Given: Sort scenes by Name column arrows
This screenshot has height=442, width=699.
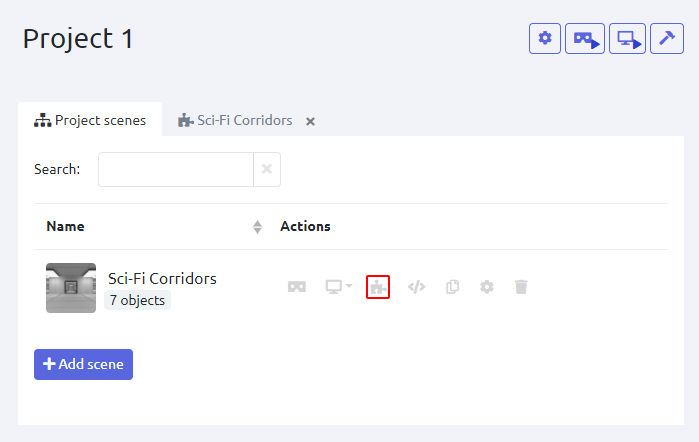Looking at the screenshot, I should [257, 227].
